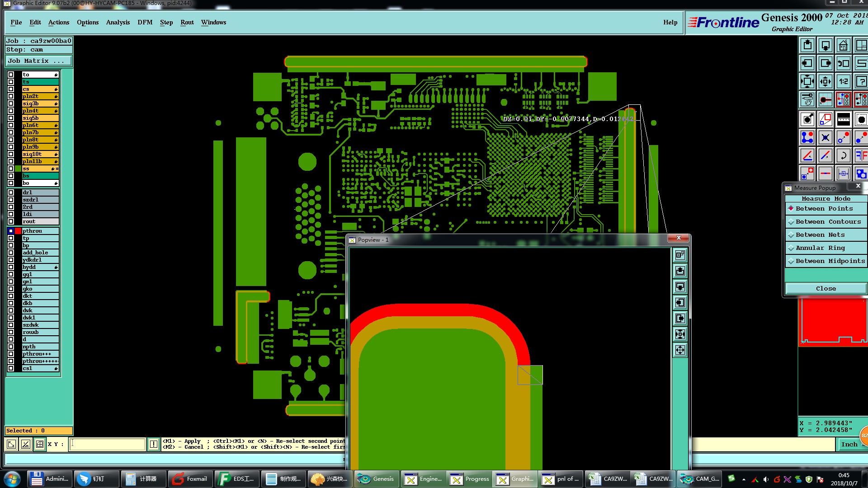Image resolution: width=868 pixels, height=488 pixels.
Task: Click the wrench and palette settings icon
Action: (x=807, y=99)
